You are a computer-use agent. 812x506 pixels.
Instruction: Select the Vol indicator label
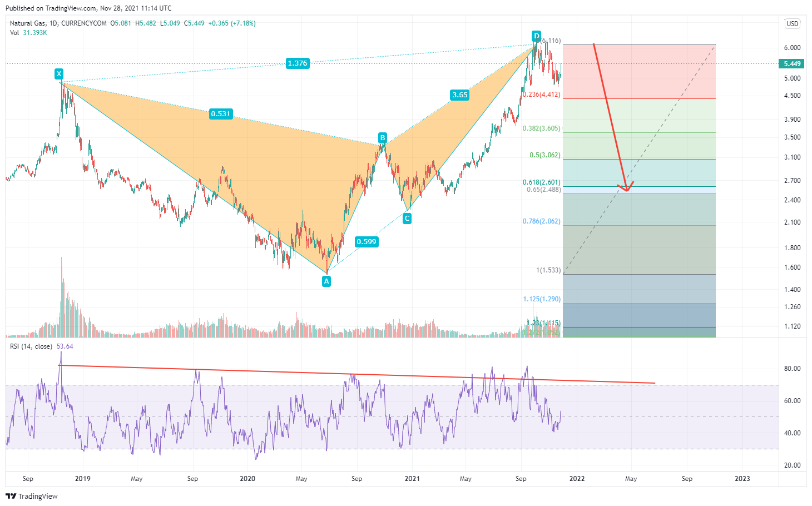(x=14, y=33)
